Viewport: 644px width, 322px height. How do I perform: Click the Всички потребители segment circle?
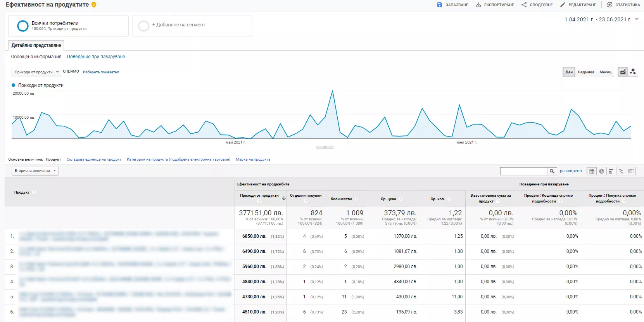coord(23,26)
